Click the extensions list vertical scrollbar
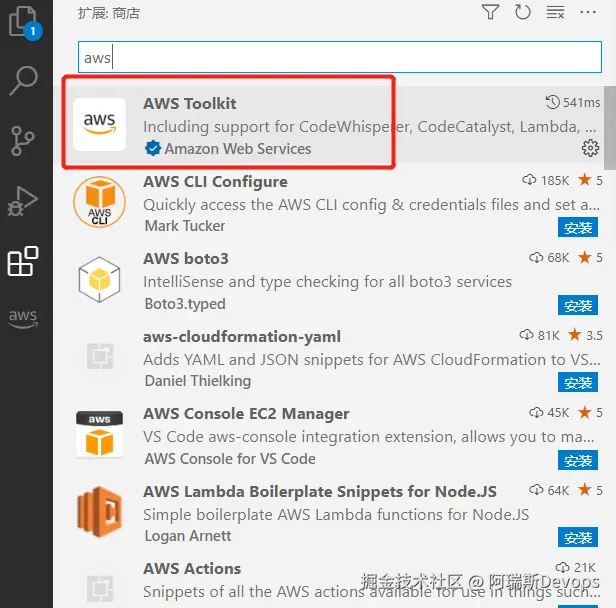The image size is (616, 608). click(x=610, y=128)
